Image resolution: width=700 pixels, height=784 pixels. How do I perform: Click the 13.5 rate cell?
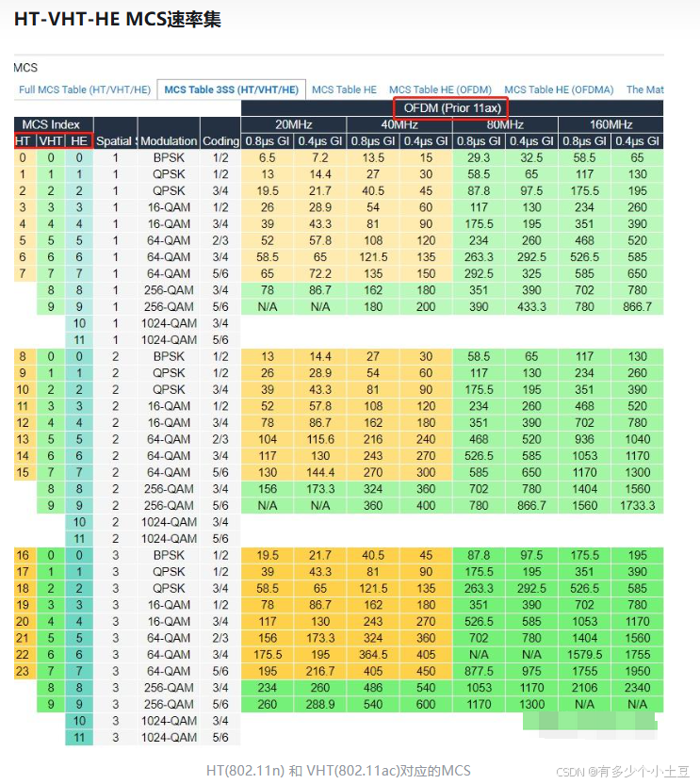point(373,157)
